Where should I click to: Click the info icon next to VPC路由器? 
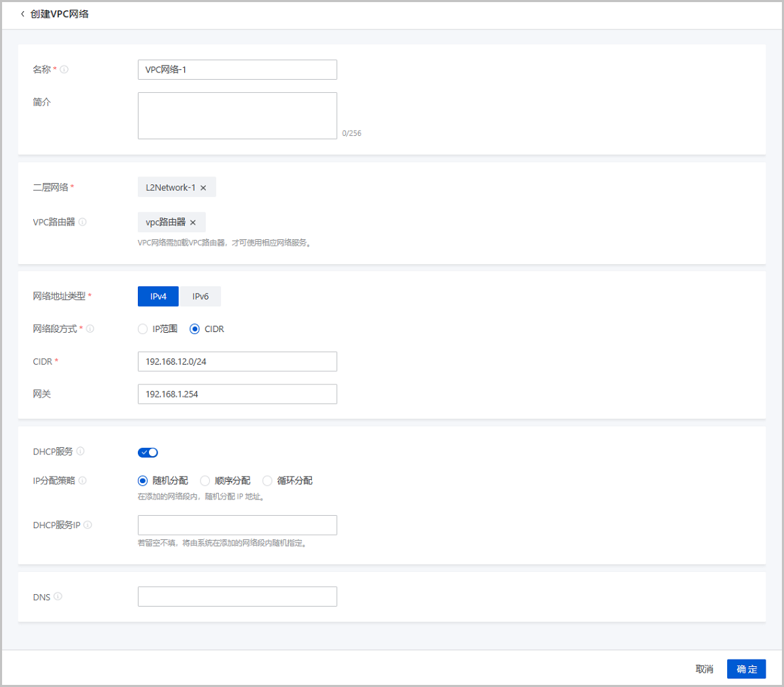pyautogui.click(x=82, y=222)
